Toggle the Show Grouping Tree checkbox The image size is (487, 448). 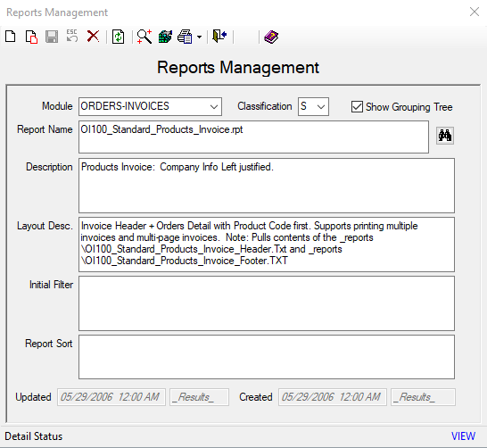pyautogui.click(x=357, y=107)
